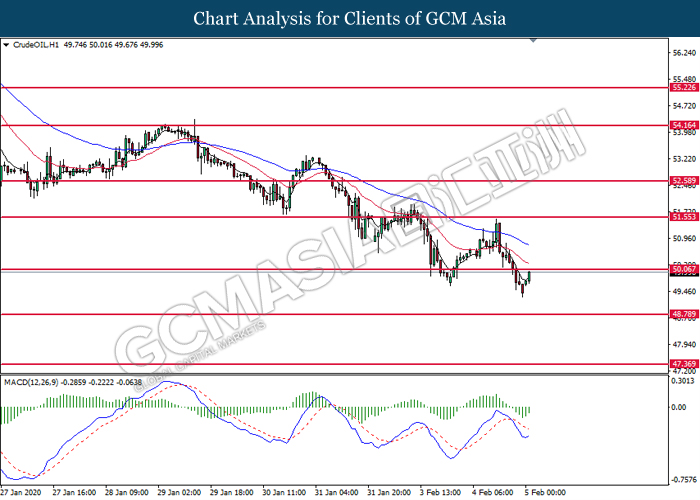Click the 29 Jan 18:00 time label
The height and width of the screenshot is (500, 700).
click(x=232, y=492)
